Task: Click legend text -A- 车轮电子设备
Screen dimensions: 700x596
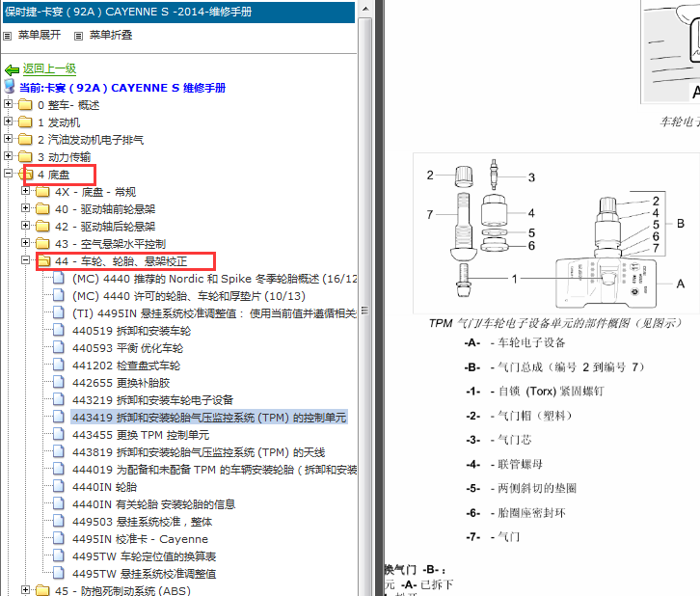Action: 515,343
